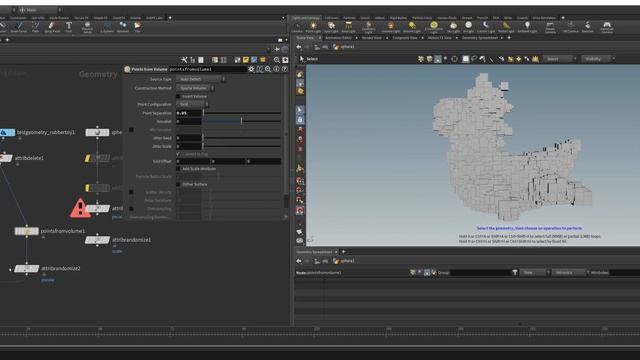Screen dimensions: 640x360
Task: Click the node name field pointsfromvolume1
Action: coord(207,69)
